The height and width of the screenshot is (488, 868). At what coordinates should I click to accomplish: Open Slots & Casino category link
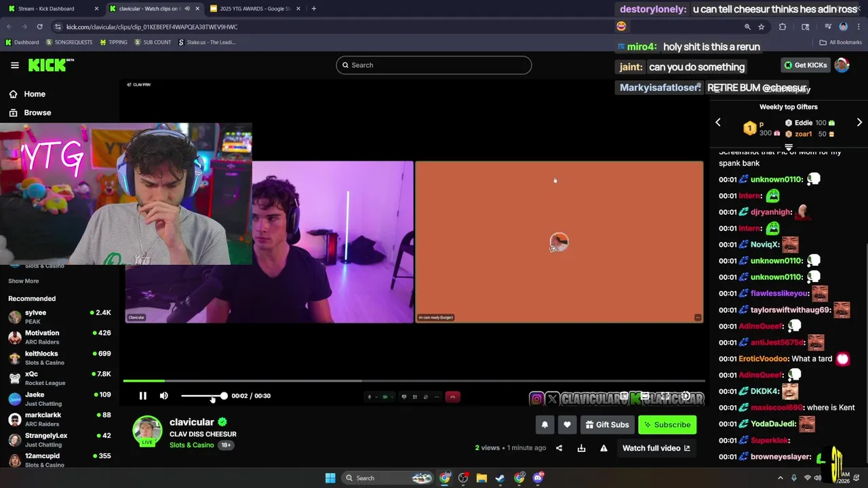pyautogui.click(x=192, y=445)
